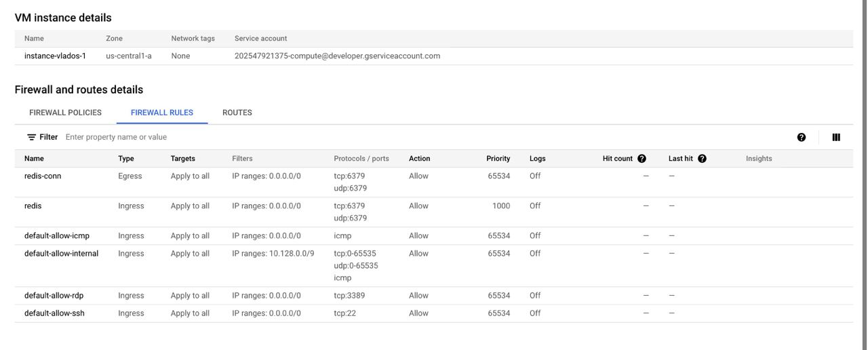Click Egress type of redis-conn rule

[x=130, y=176]
